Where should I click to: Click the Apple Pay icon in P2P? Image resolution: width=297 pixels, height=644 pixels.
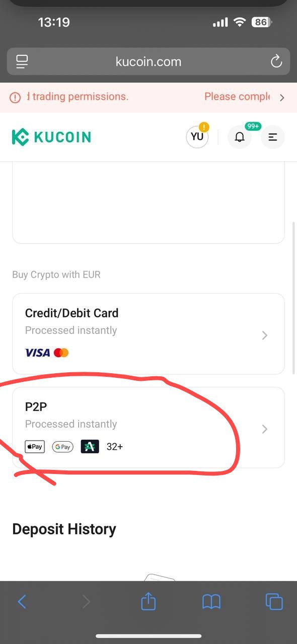pos(35,446)
